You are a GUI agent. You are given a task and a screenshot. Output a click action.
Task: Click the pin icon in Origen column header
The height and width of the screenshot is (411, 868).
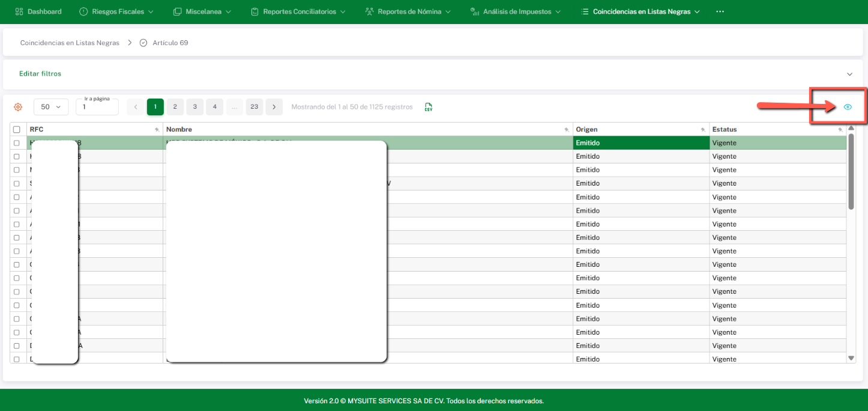pos(703,130)
